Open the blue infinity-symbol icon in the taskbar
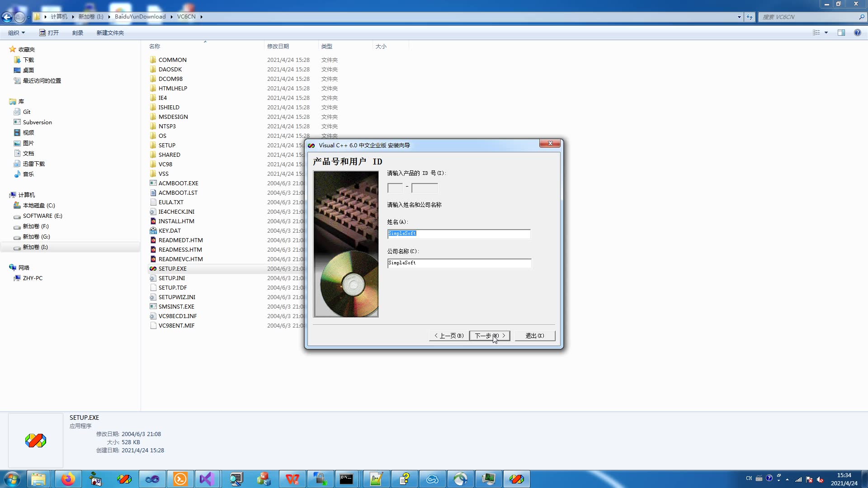Image resolution: width=868 pixels, height=488 pixels. click(x=152, y=479)
